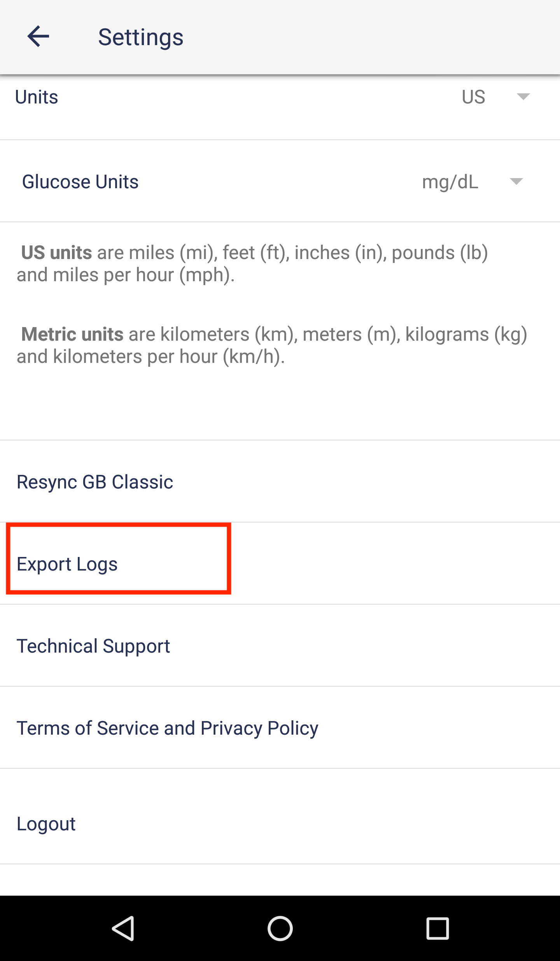Tap the Android home circle button

[x=280, y=928]
